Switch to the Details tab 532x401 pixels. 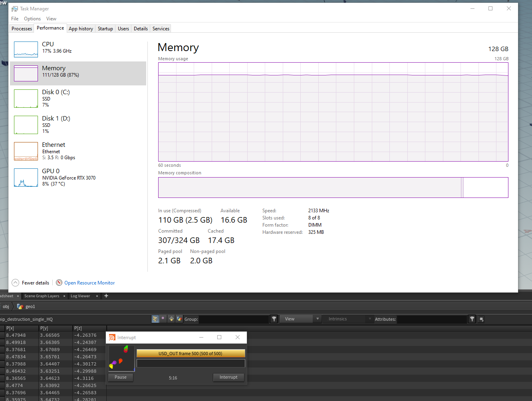click(x=141, y=29)
